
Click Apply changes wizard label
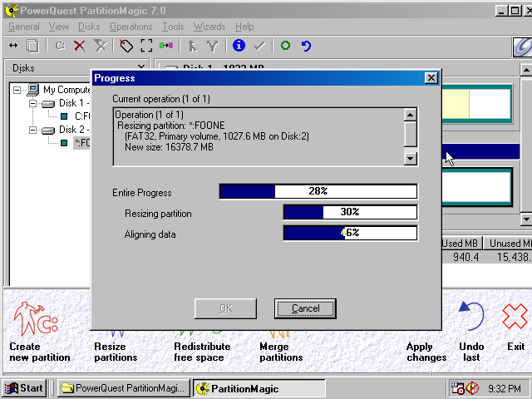coord(426,352)
